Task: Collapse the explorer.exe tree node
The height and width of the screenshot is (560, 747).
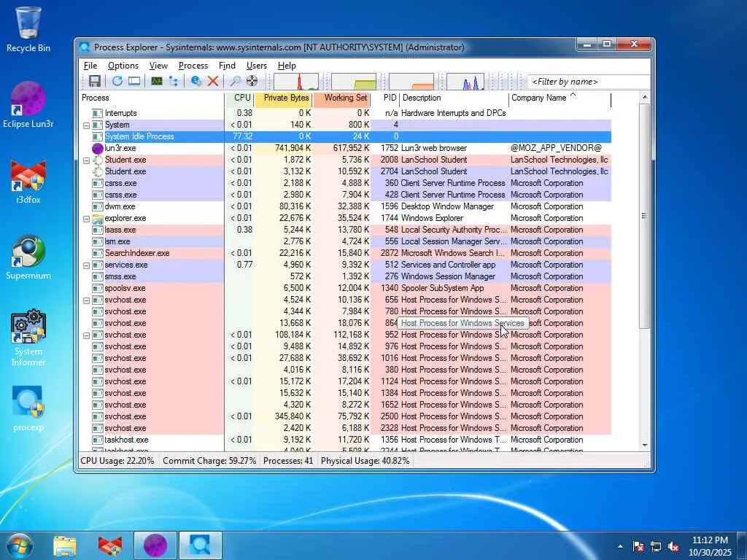Action: pos(86,219)
